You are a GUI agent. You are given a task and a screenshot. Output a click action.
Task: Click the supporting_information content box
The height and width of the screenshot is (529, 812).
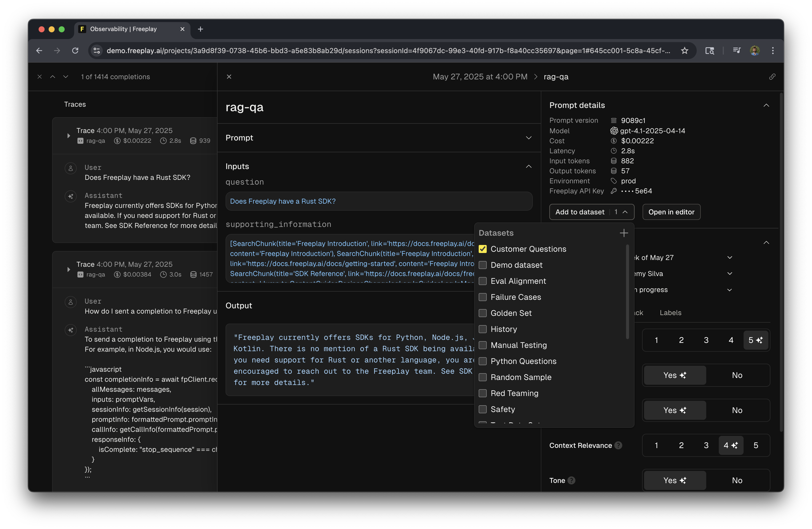click(x=350, y=258)
